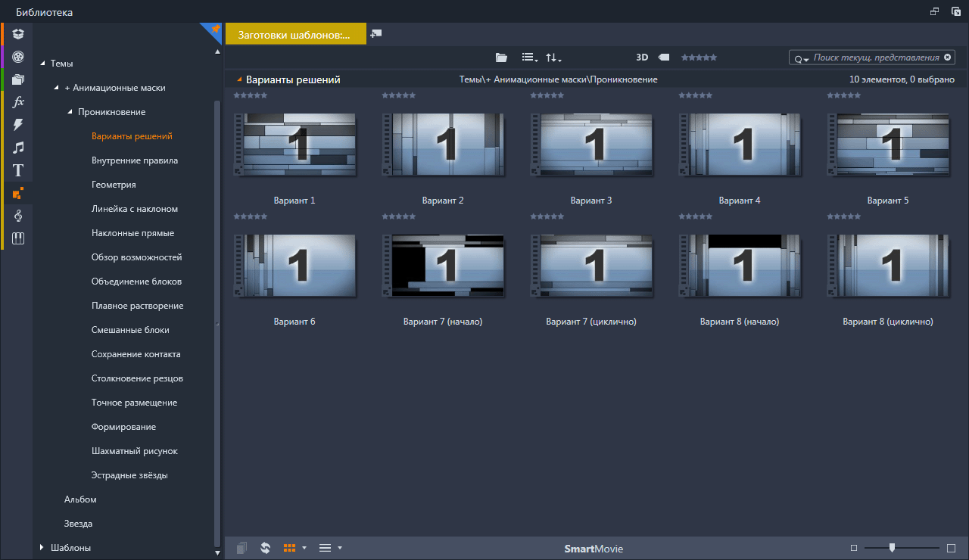Open thumbnail view options dropdown arrow

[x=304, y=548]
